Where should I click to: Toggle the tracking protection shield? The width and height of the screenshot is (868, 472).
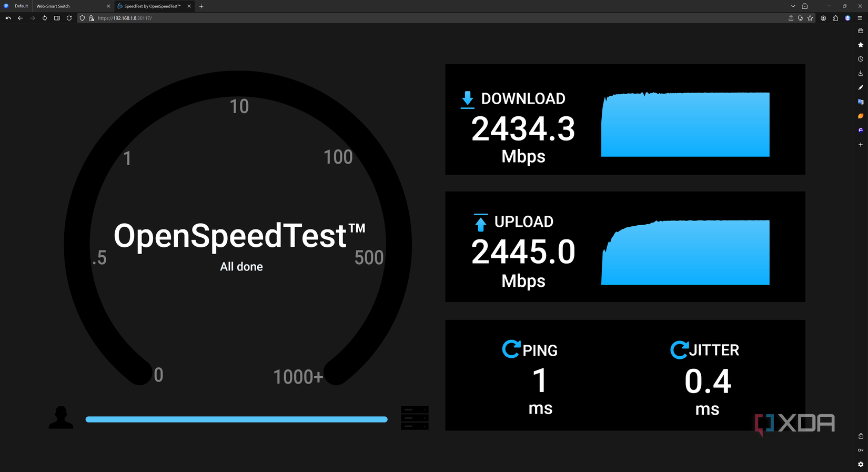(x=82, y=18)
